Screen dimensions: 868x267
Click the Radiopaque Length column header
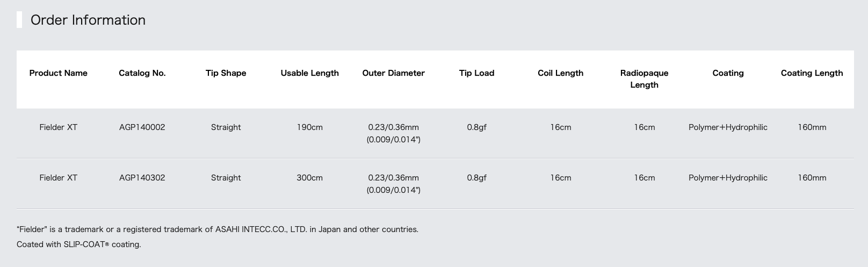point(644,79)
